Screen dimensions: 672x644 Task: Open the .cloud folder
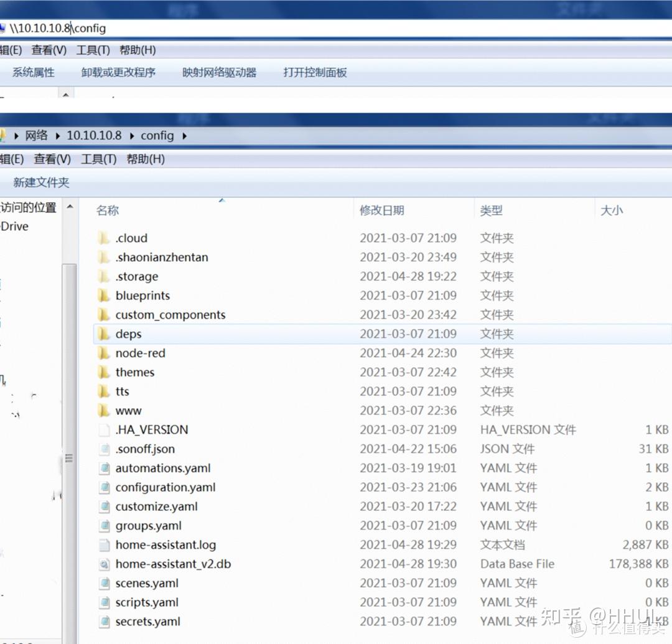tap(131, 238)
